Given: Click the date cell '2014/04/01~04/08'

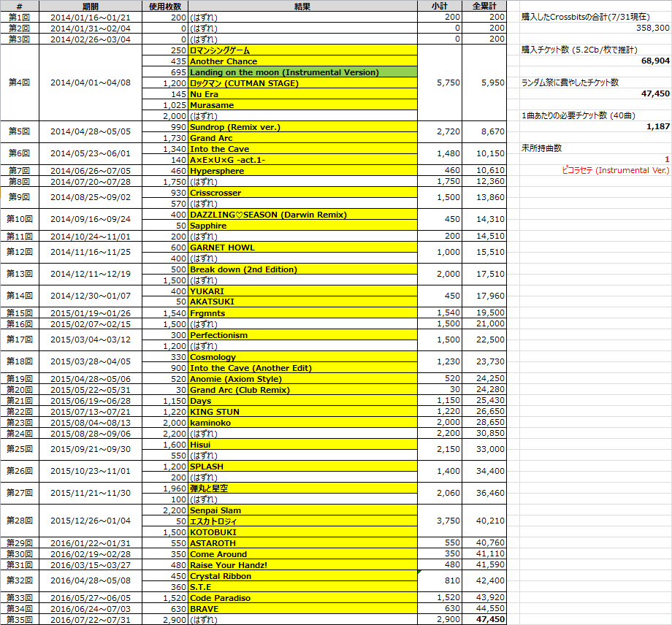Looking at the screenshot, I should (91, 83).
